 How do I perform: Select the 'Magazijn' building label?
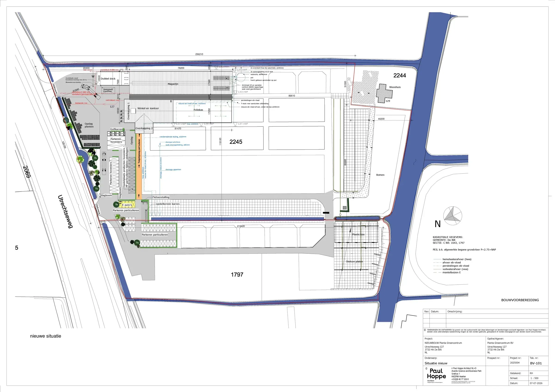(x=173, y=84)
